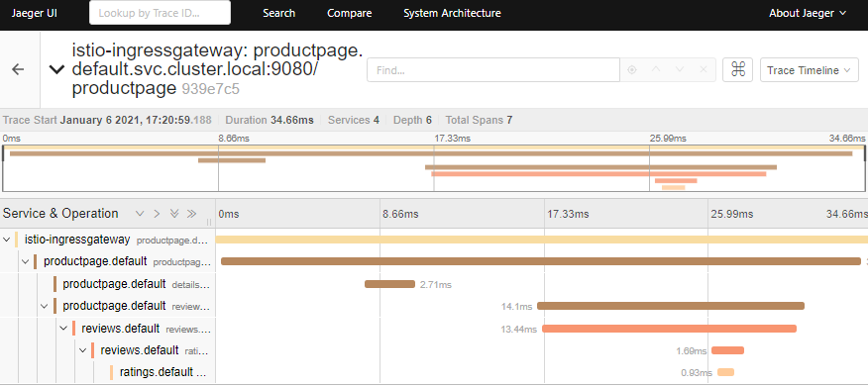Collapse all spans double right chevron

[x=192, y=214]
